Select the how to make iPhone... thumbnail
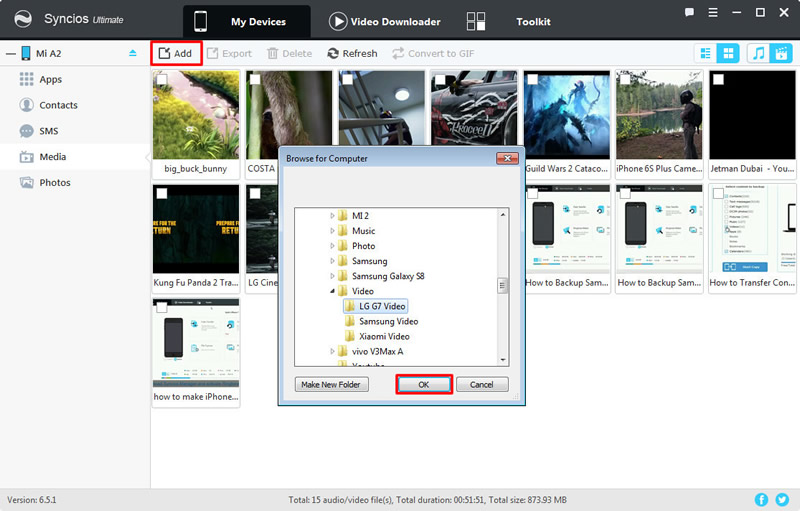 pyautogui.click(x=196, y=343)
